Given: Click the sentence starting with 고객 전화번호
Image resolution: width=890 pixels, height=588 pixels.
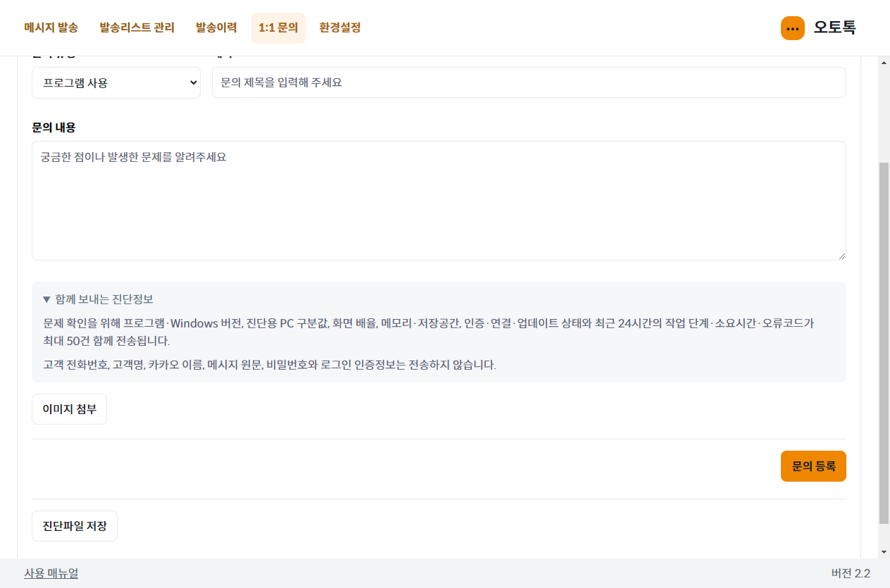Looking at the screenshot, I should 270,365.
